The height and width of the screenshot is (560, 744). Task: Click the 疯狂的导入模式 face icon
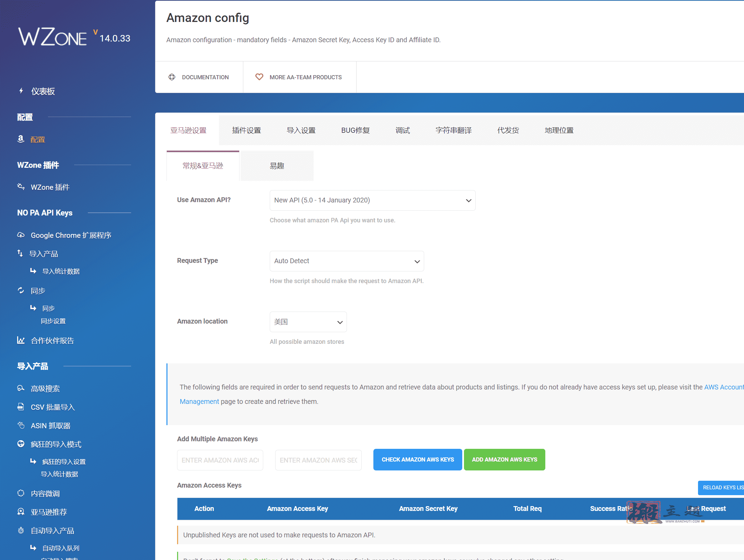tap(21, 444)
